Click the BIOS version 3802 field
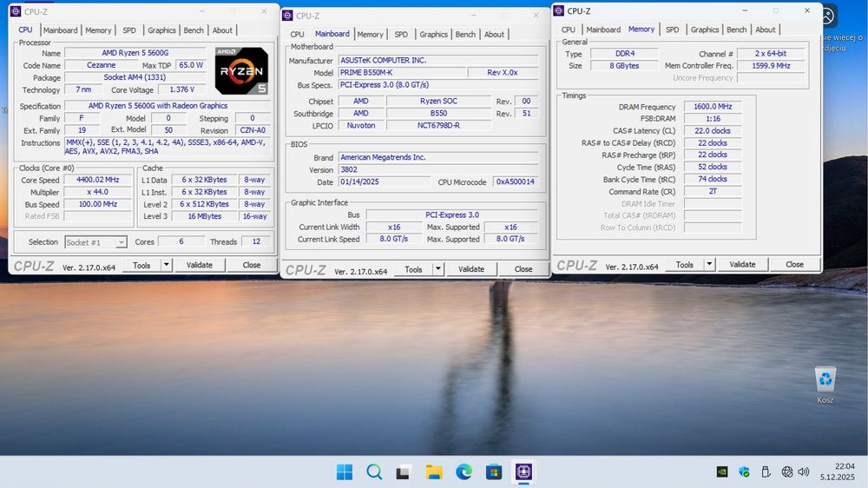Viewport: 868px width, 488px height. coord(437,170)
